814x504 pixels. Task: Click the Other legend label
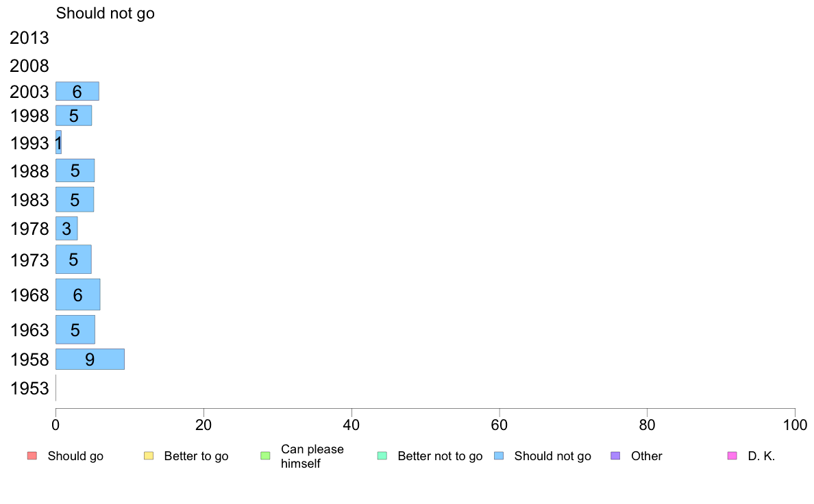click(x=646, y=456)
